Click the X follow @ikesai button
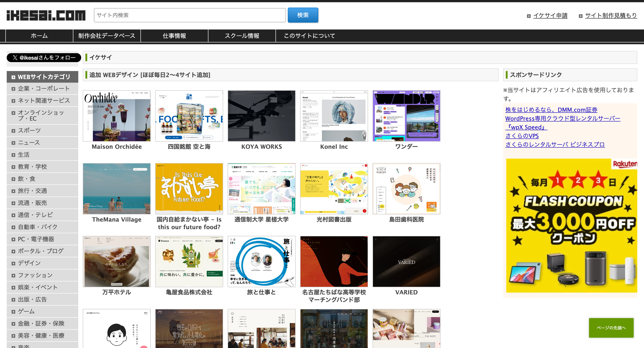The image size is (644, 348). coord(44,58)
